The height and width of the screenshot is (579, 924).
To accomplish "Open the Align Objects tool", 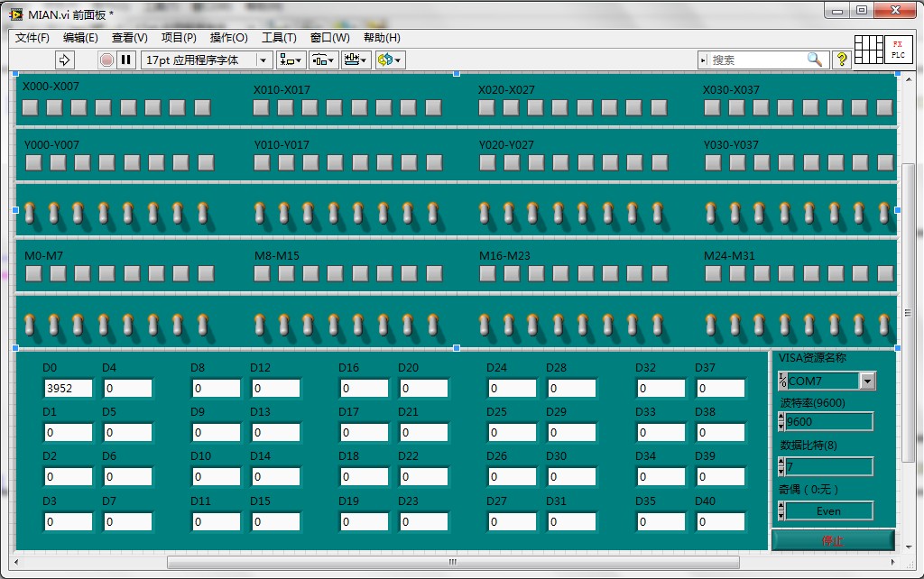I will pyautogui.click(x=291, y=60).
